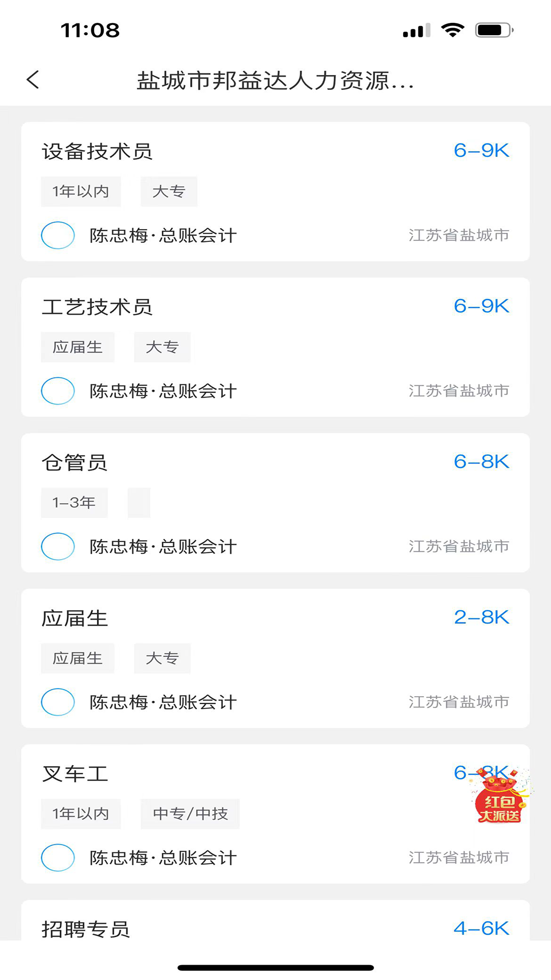Image resolution: width=551 pixels, height=980 pixels.
Task: Tap the company title 盐城市邦益达人力资源
Action: click(275, 81)
